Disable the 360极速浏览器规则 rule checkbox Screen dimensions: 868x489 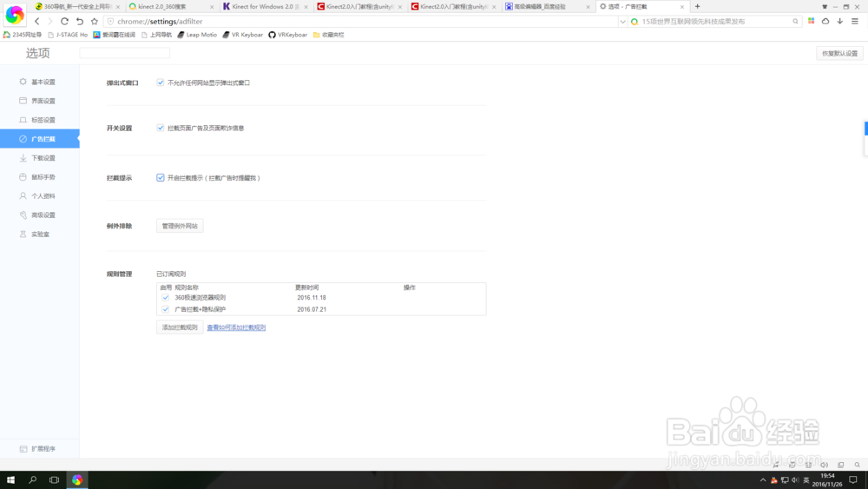[x=166, y=297]
